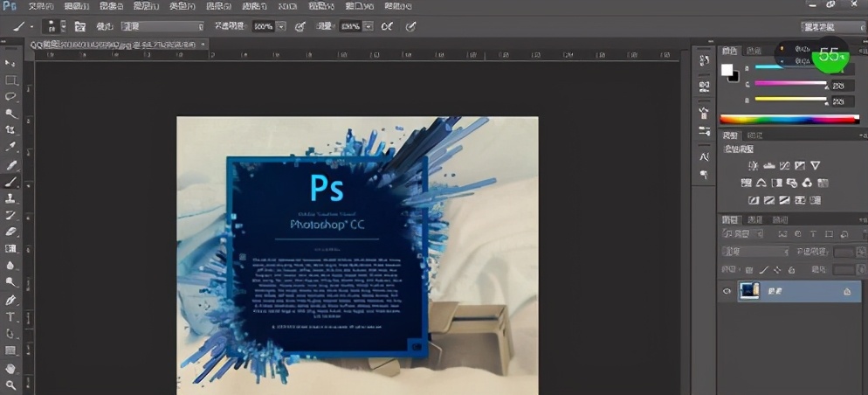Add a Brightness/Contrast adjustment
Screen dimensions: 868x395
[753, 165]
